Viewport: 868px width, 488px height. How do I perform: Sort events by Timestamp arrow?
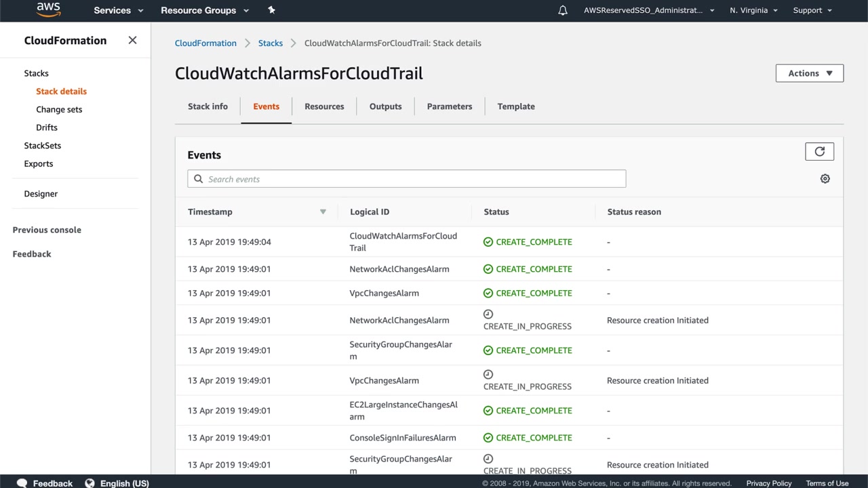pos(323,212)
